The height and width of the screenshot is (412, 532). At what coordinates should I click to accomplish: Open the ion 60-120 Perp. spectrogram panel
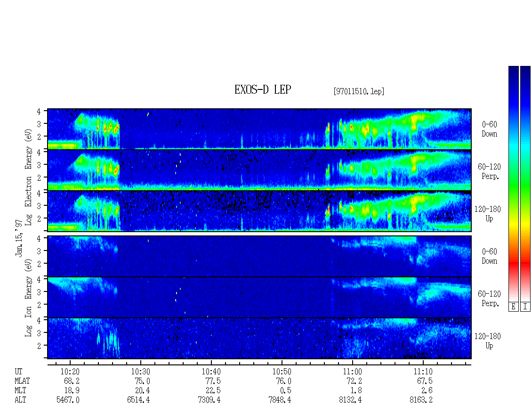point(259,297)
